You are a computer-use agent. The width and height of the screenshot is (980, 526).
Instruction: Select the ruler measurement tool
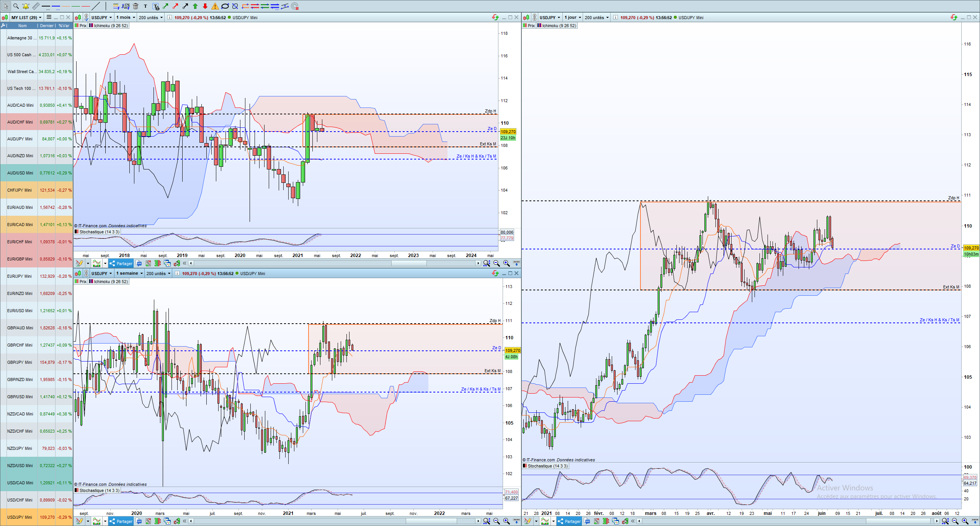(x=36, y=6)
